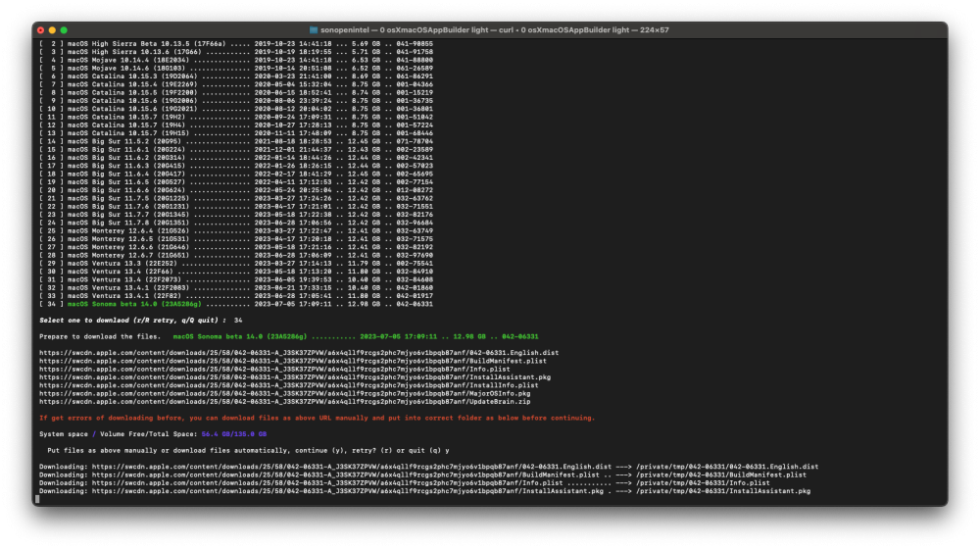Click destination path '/private/tmp/042-06331/042-06331.English.dist'
This screenshot has width=980, height=549.
coord(727,467)
